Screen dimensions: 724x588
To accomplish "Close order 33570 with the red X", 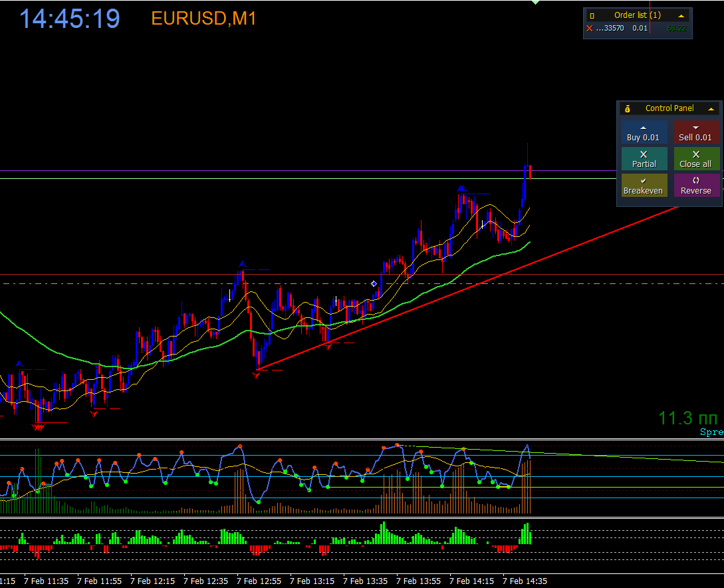I will [590, 29].
